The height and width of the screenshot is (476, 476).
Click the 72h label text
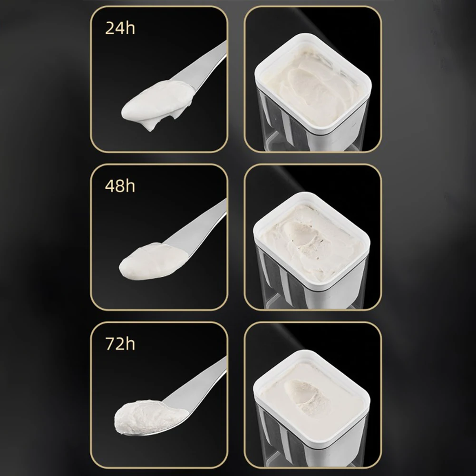point(120,344)
